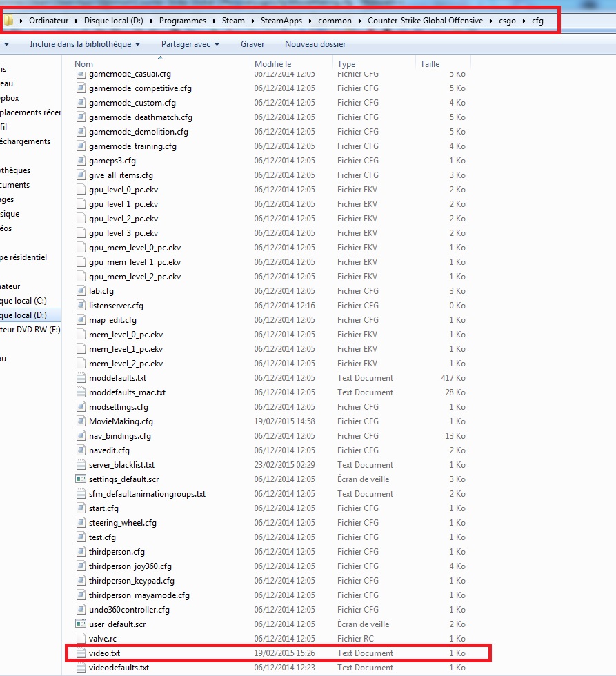616x676 pixels.
Task: Select the thirdperson_mayamode.cfg file name
Action: (x=139, y=595)
